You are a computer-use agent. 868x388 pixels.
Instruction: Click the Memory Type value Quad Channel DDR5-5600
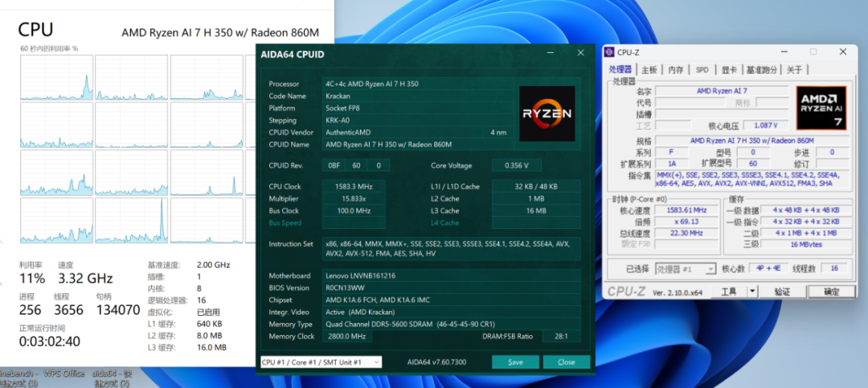(x=452, y=325)
